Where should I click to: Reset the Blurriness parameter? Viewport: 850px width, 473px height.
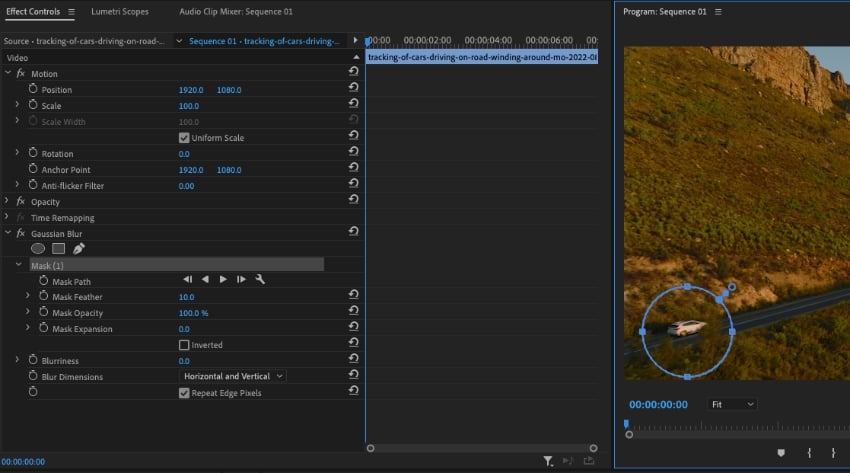coord(353,358)
